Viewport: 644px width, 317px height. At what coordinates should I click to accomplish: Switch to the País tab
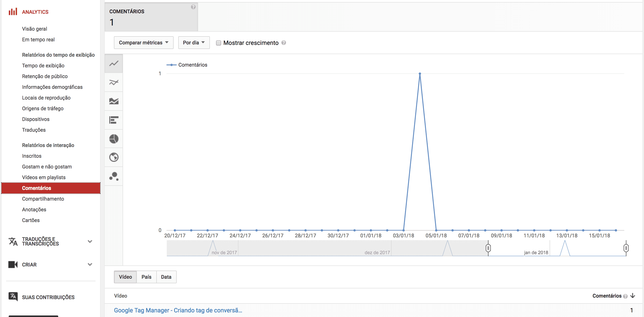pyautogui.click(x=147, y=277)
